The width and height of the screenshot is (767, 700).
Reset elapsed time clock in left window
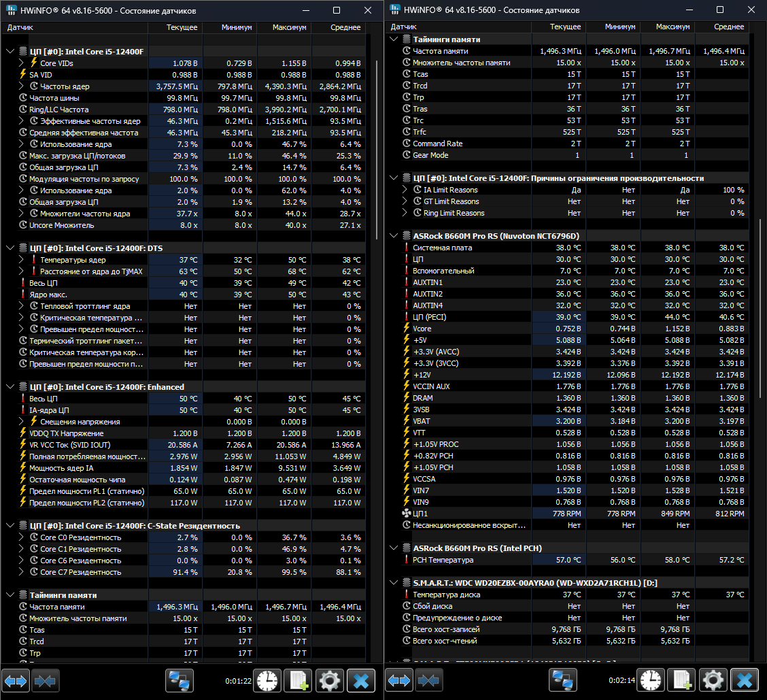(267, 681)
